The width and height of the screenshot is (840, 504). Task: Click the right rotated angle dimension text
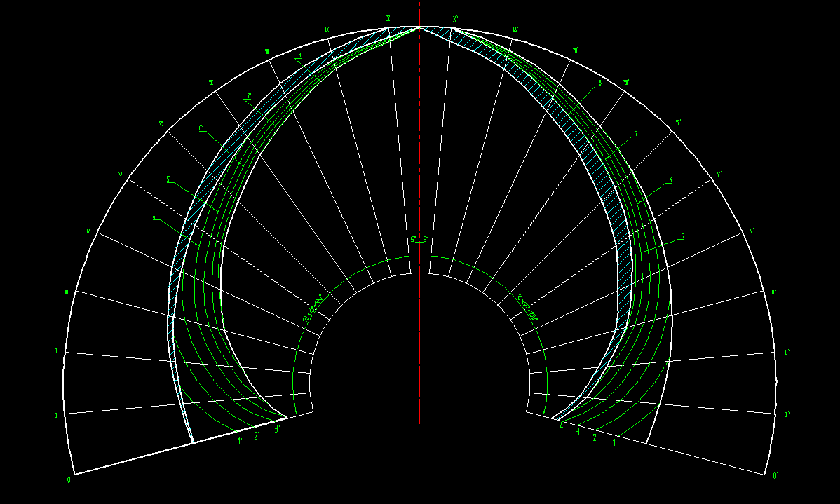tap(527, 308)
